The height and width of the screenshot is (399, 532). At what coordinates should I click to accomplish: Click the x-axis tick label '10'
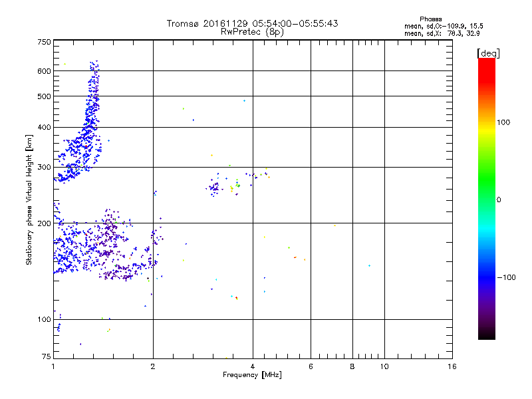384,366
